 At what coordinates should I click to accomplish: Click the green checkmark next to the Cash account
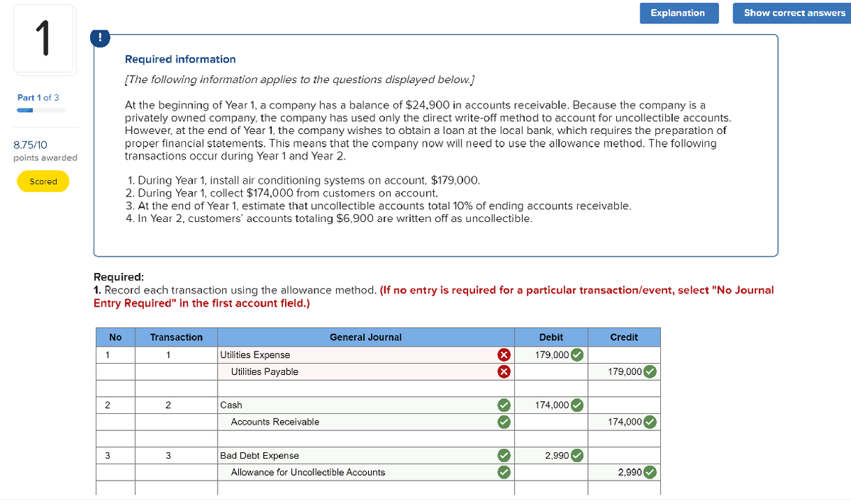point(503,405)
